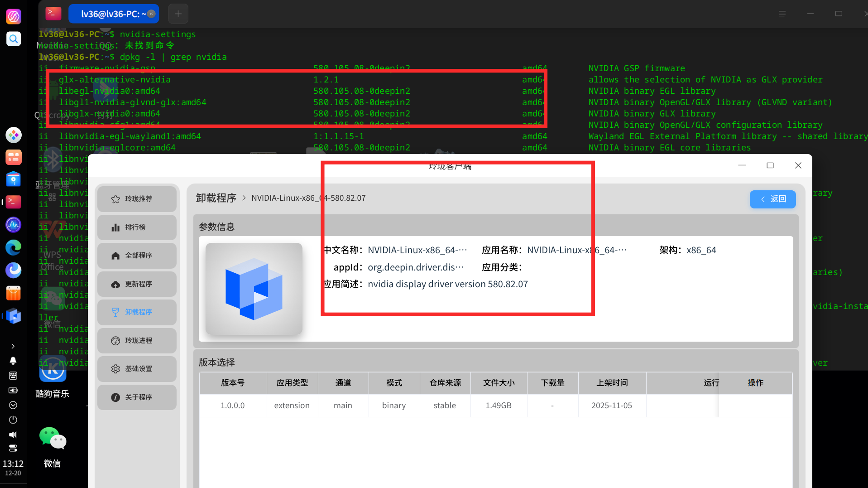868x488 pixels.
Task: Open 排行榜 rankings in the sidebar
Action: tap(137, 227)
